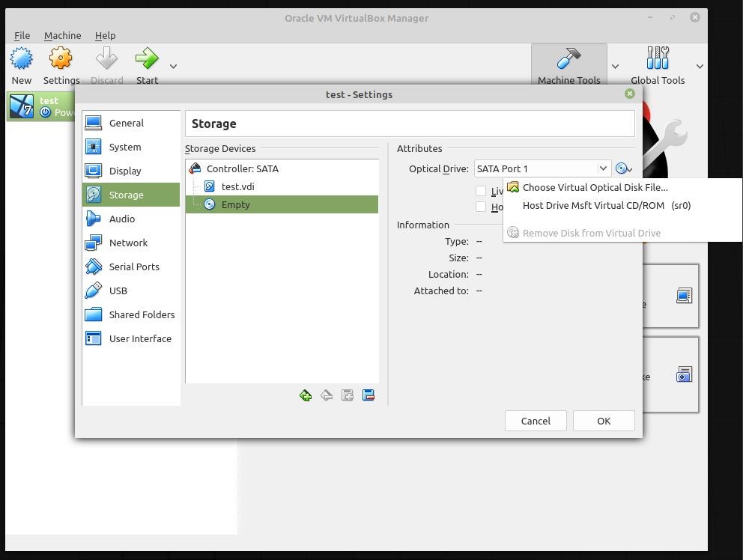This screenshot has width=743, height=560.
Task: Open the Network settings category
Action: tap(131, 243)
